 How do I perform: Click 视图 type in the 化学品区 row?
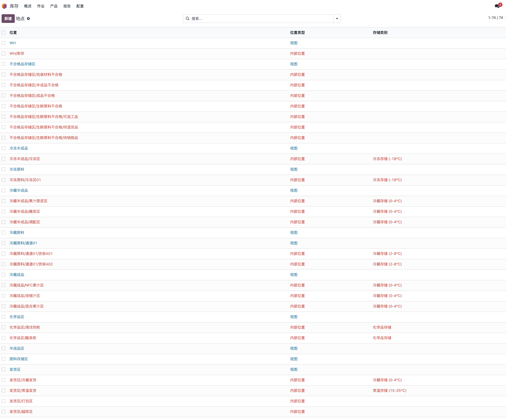[x=294, y=317]
